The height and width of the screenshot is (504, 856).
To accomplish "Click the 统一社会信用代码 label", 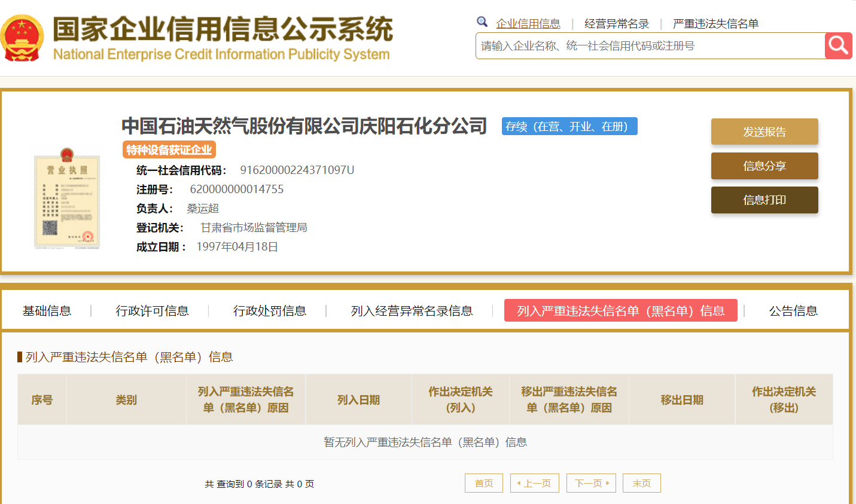I will (181, 170).
